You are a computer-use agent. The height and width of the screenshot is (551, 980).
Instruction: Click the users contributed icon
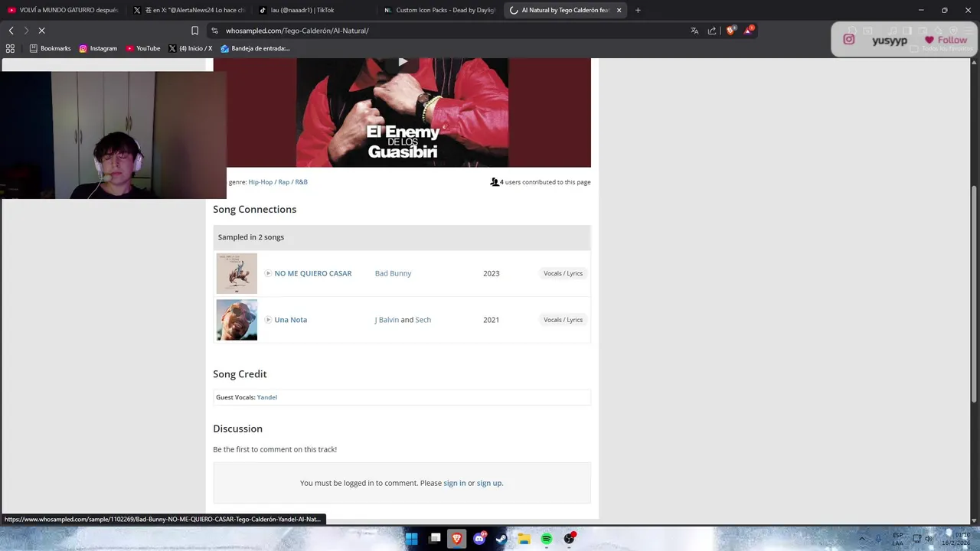point(495,182)
